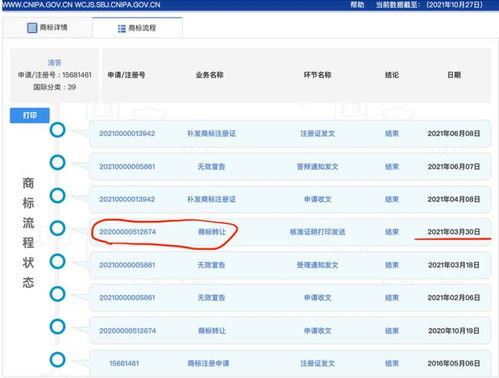Click 申请收文 in the 2020年10月19日 row

point(317,331)
